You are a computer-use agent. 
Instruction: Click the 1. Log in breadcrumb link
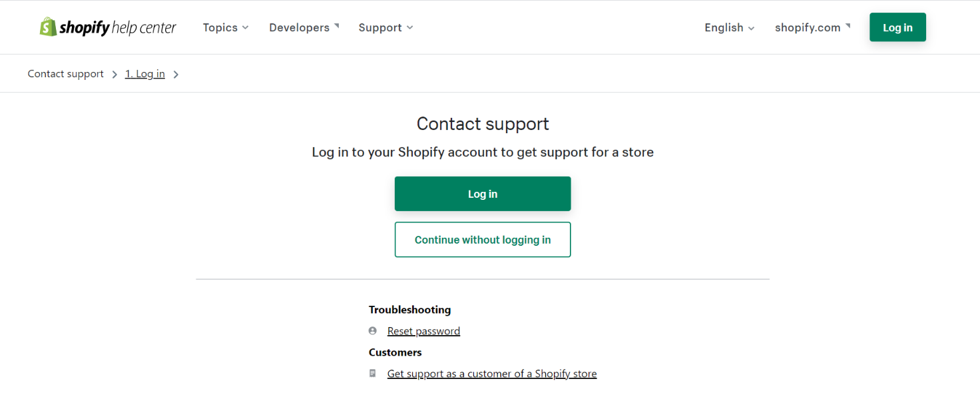tap(145, 74)
